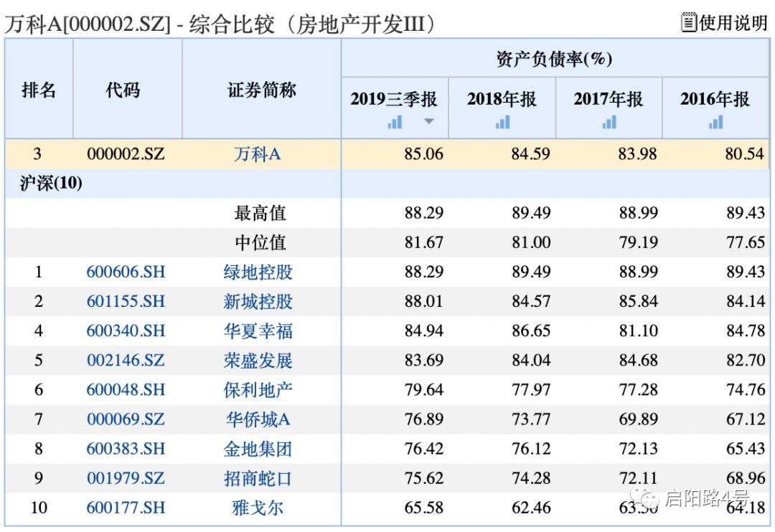775x532 pixels.
Task: Open stock link 雅戈尔
Action: [258, 508]
